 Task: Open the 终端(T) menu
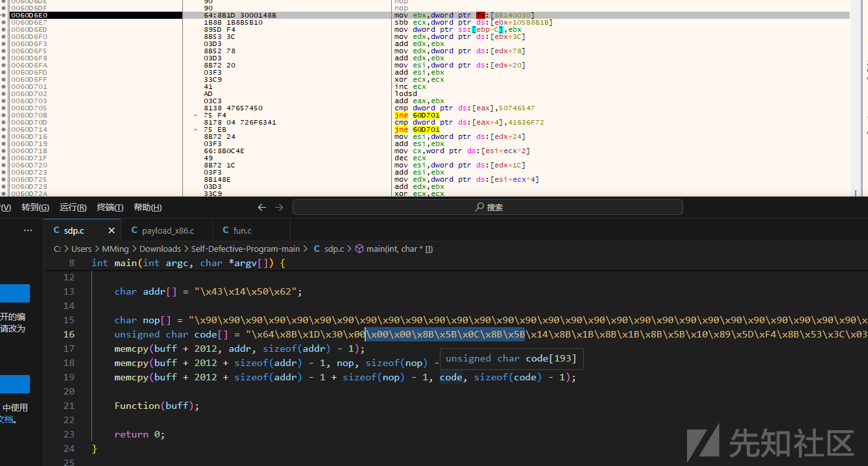point(110,208)
